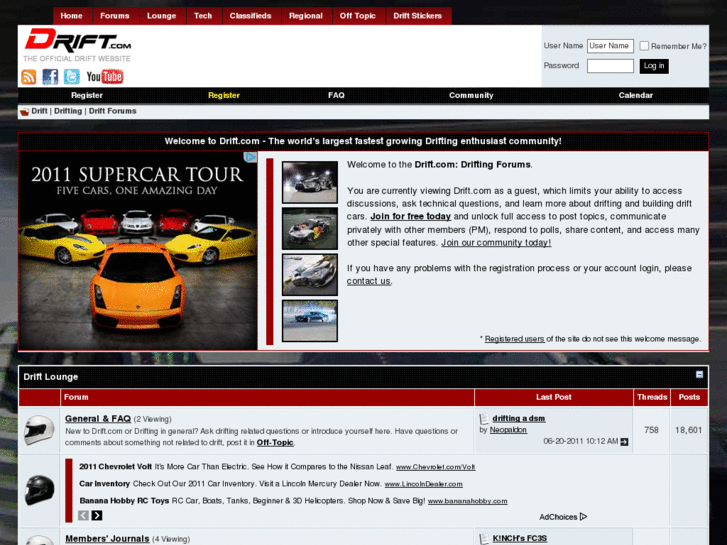Click the white helmet icon for General & FAQ
The height and width of the screenshot is (545, 727).
39,430
